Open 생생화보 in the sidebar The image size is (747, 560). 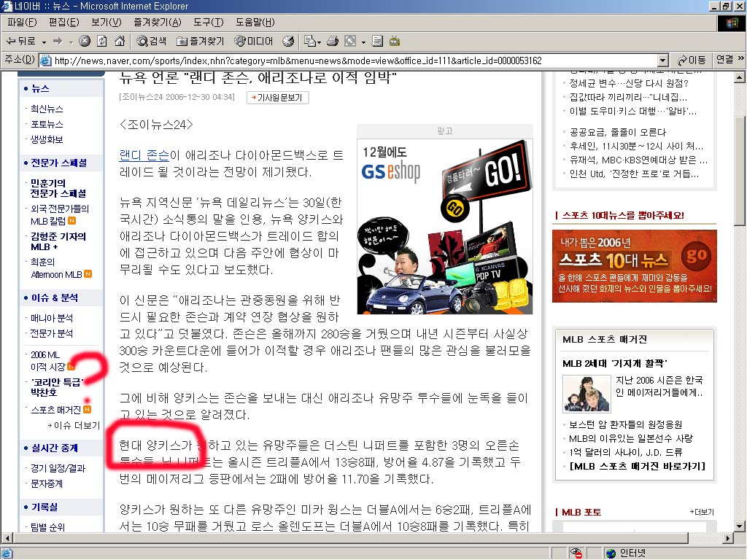pos(47,139)
